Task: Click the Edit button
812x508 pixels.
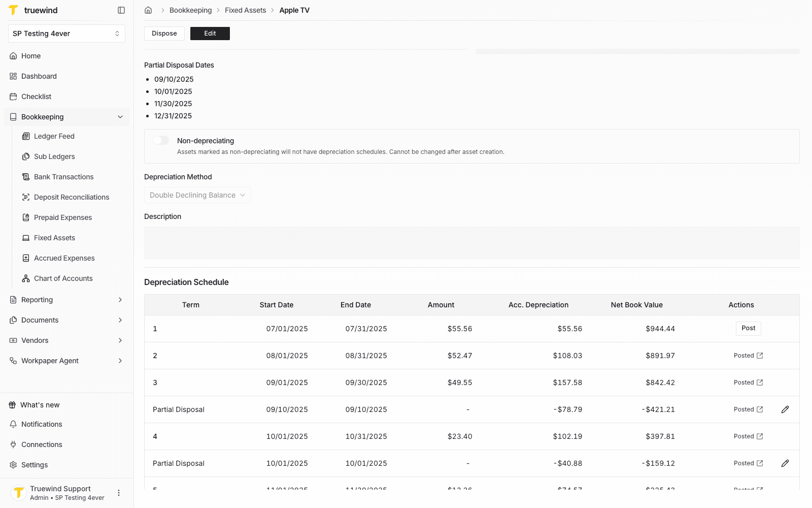Action: 210,34
